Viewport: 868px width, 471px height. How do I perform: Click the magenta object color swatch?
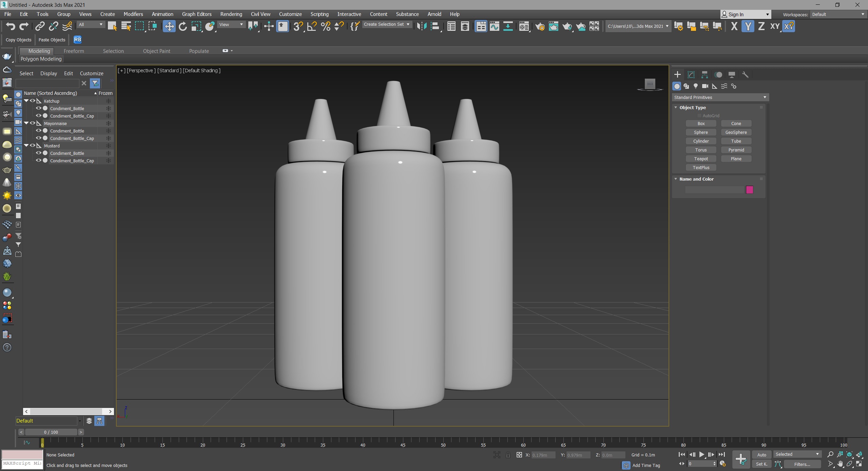pos(749,190)
